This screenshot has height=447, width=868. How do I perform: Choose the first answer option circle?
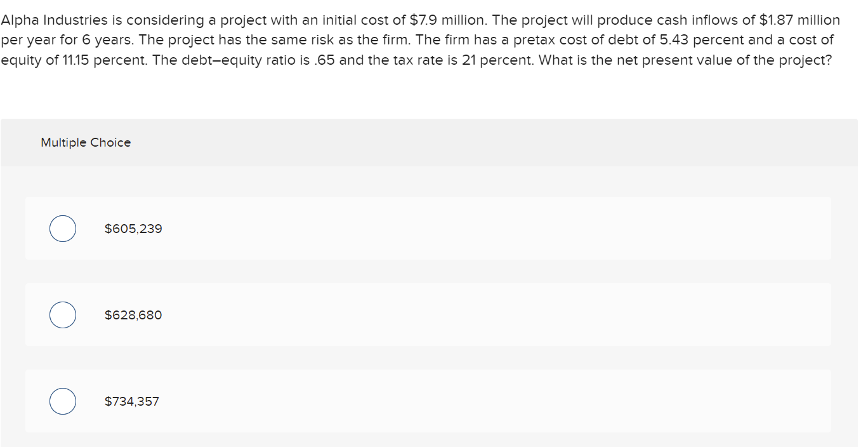pos(62,229)
